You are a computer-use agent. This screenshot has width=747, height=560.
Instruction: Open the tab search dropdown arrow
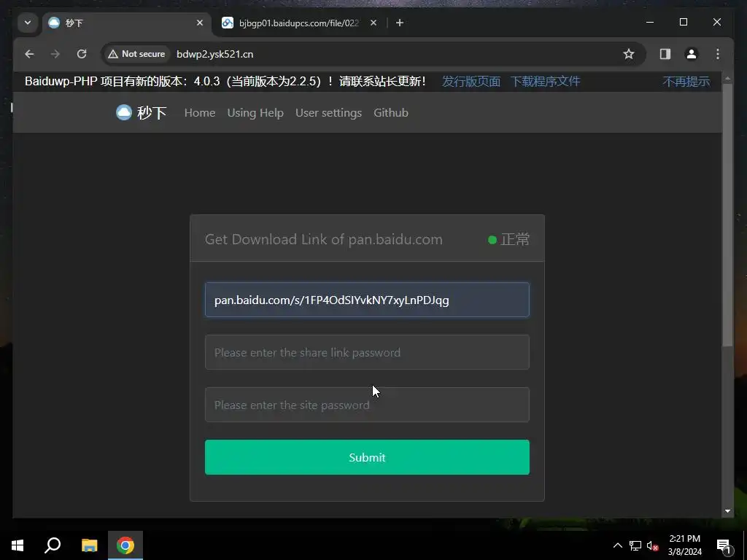pos(28,23)
